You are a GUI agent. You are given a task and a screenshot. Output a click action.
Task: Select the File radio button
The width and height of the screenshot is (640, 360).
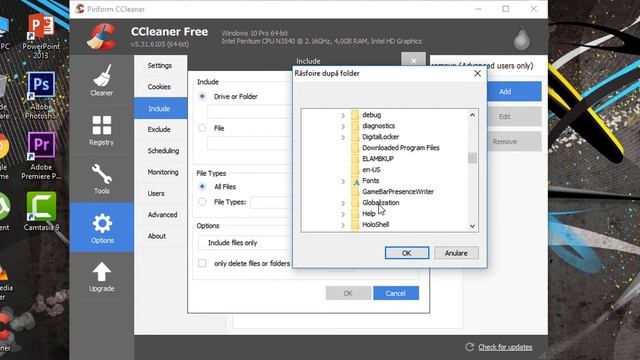click(x=202, y=128)
